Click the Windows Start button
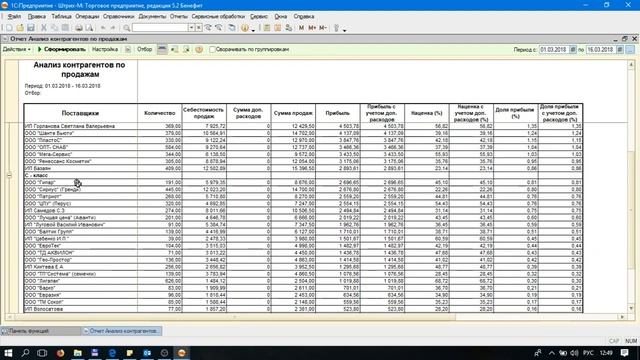The height and width of the screenshot is (360, 640). point(8,353)
